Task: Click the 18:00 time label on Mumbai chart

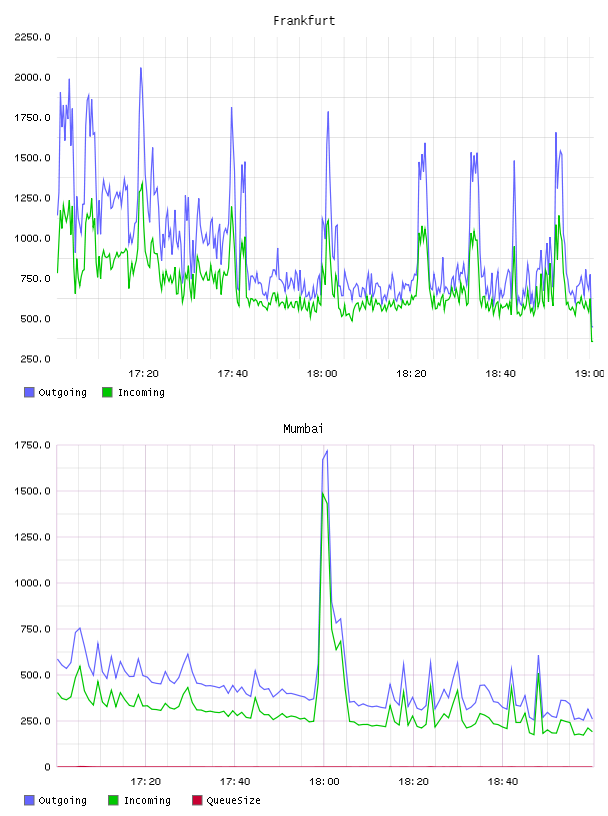Action: click(324, 782)
